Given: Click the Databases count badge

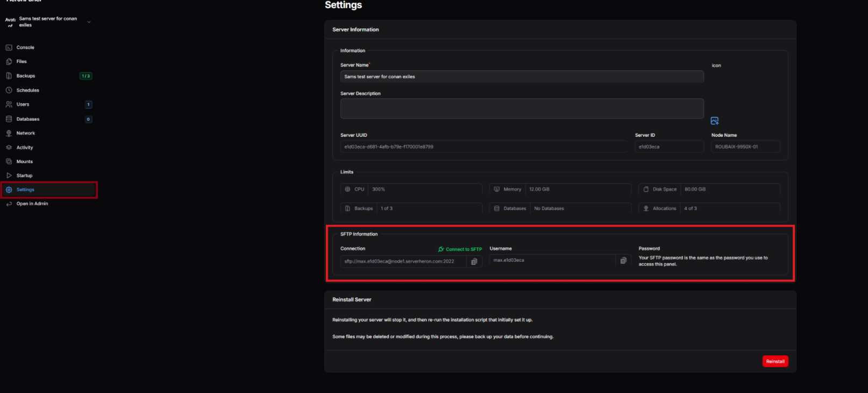Looking at the screenshot, I should [x=89, y=119].
